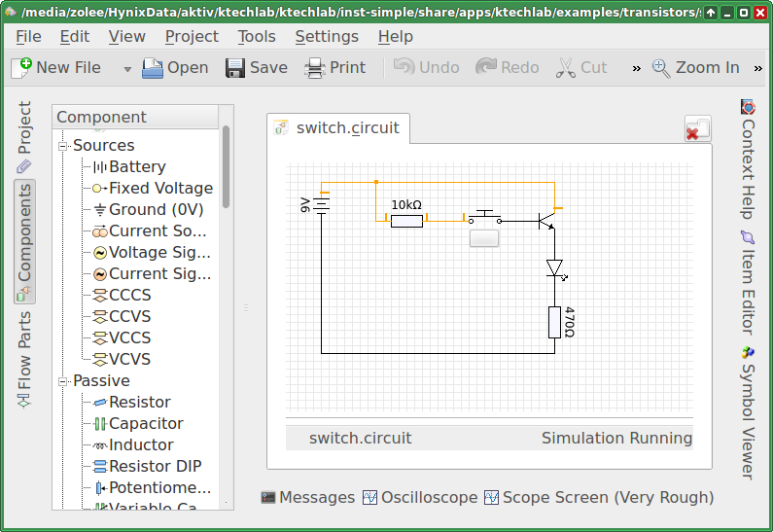This screenshot has width=773, height=532.
Task: Select the Inductor component
Action: 133,444
